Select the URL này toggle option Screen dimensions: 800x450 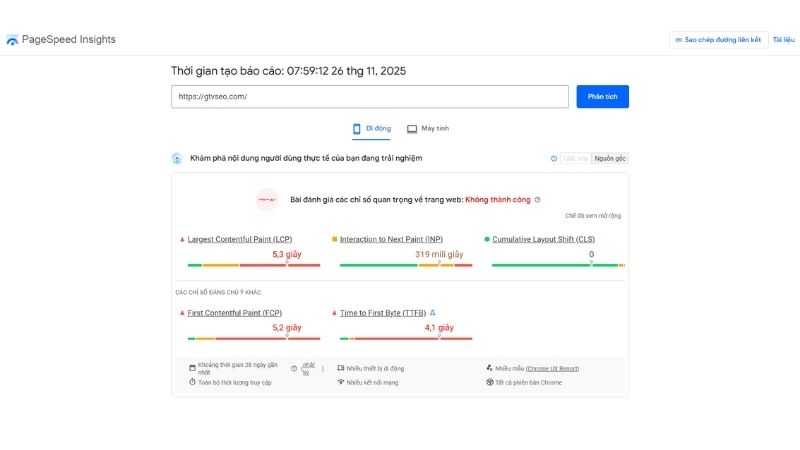tap(576, 159)
